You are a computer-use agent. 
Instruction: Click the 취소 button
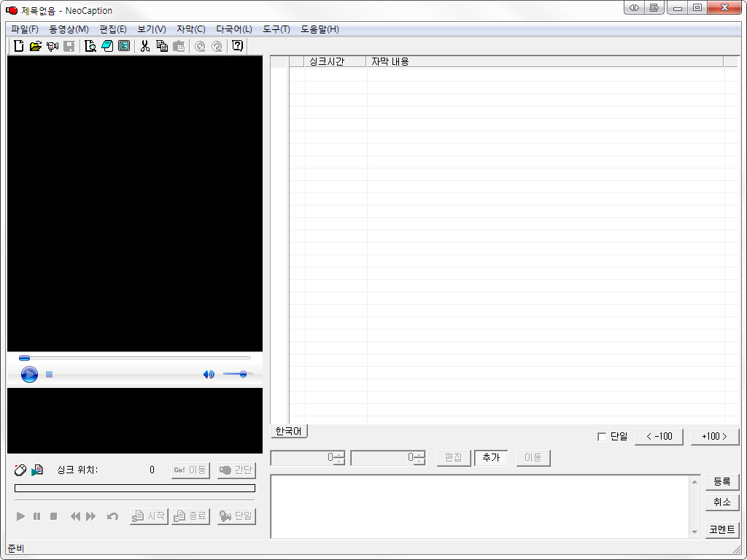click(721, 502)
